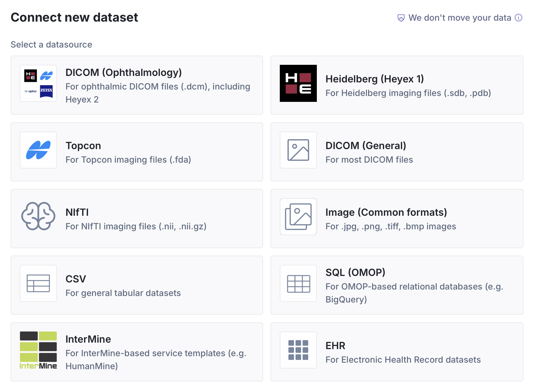Click the optos logo on the Ophthalmology card

[x=30, y=92]
